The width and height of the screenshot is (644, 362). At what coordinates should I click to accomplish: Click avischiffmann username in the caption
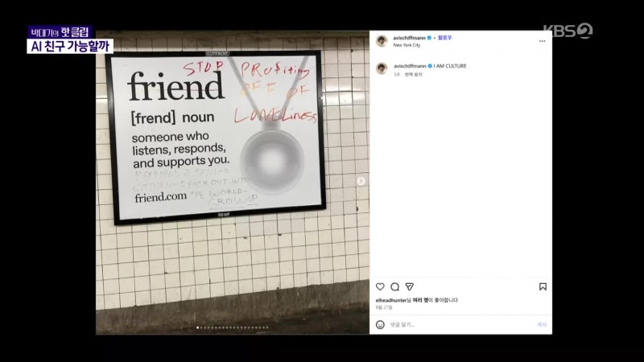pyautogui.click(x=410, y=66)
